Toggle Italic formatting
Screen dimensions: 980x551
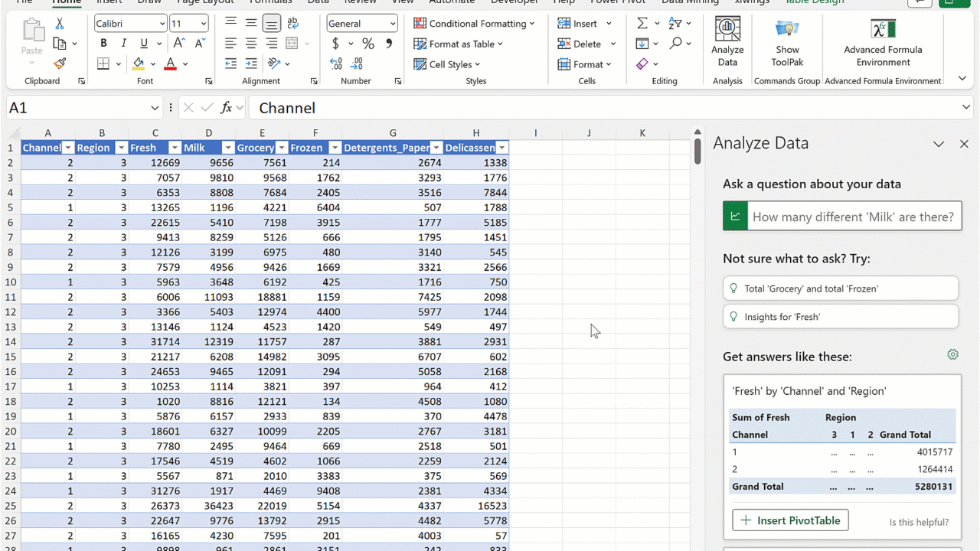point(123,44)
